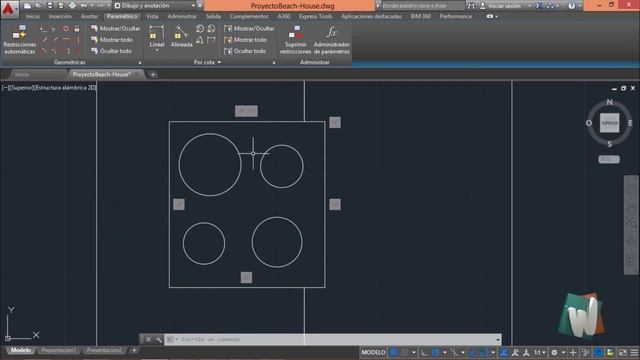Click Restricciones automáticas tool

tap(20, 40)
